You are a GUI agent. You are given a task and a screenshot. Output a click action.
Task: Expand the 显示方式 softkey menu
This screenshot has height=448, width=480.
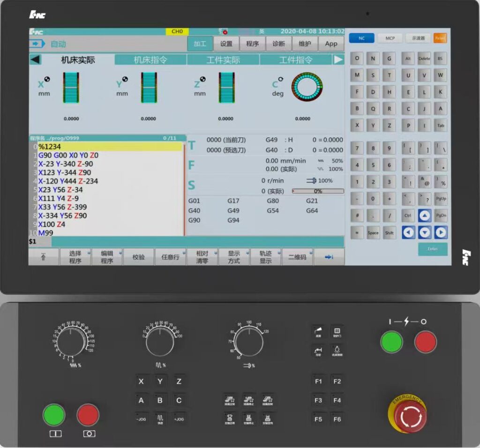[234, 257]
